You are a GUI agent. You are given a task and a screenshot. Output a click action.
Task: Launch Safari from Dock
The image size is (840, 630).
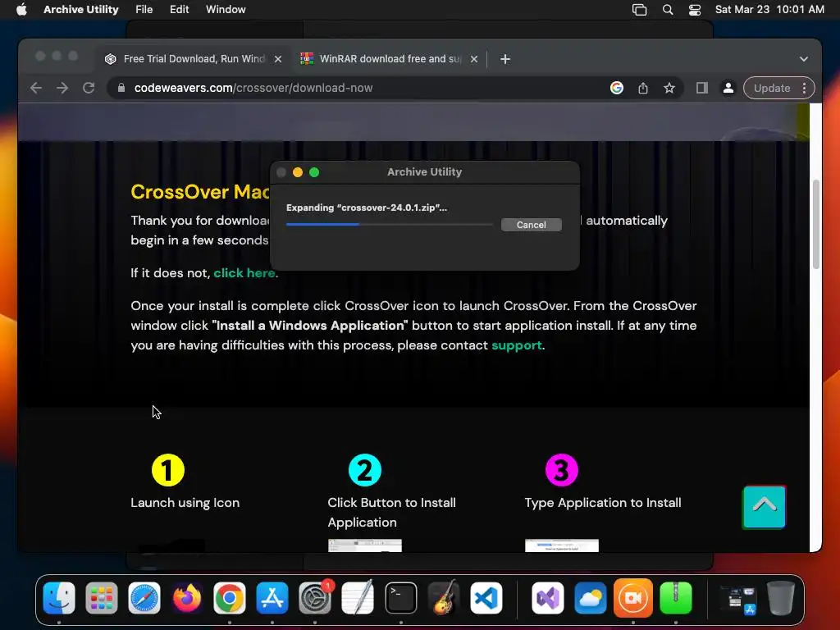point(144,598)
